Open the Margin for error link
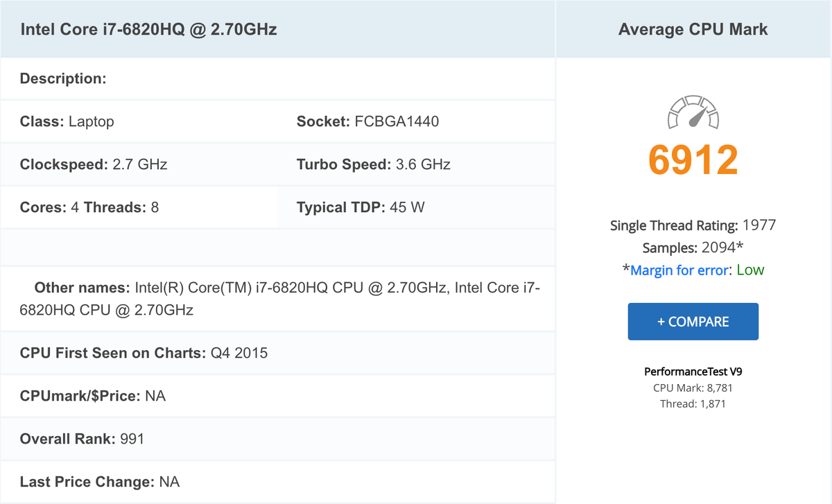Screen dimensions: 832x504 pyautogui.click(x=679, y=270)
